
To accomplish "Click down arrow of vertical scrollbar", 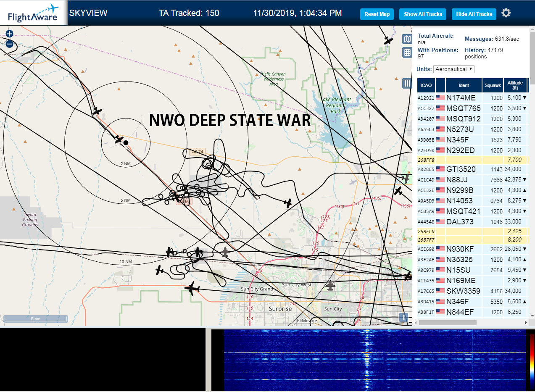I will [x=532, y=315].
